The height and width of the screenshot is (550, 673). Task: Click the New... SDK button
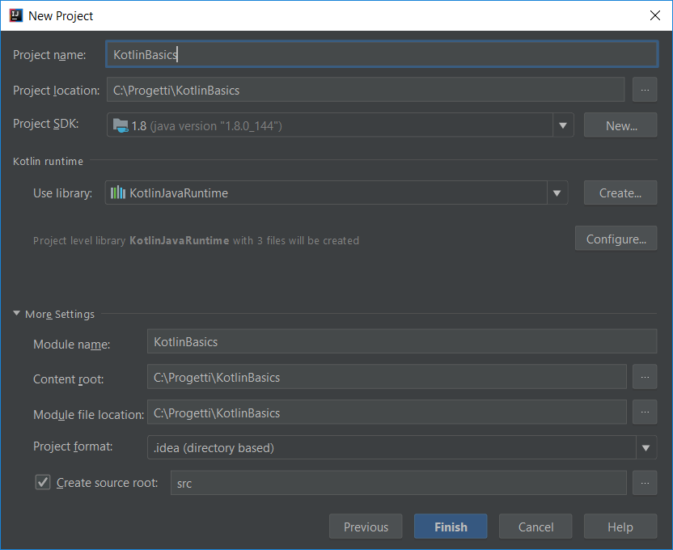[620, 125]
